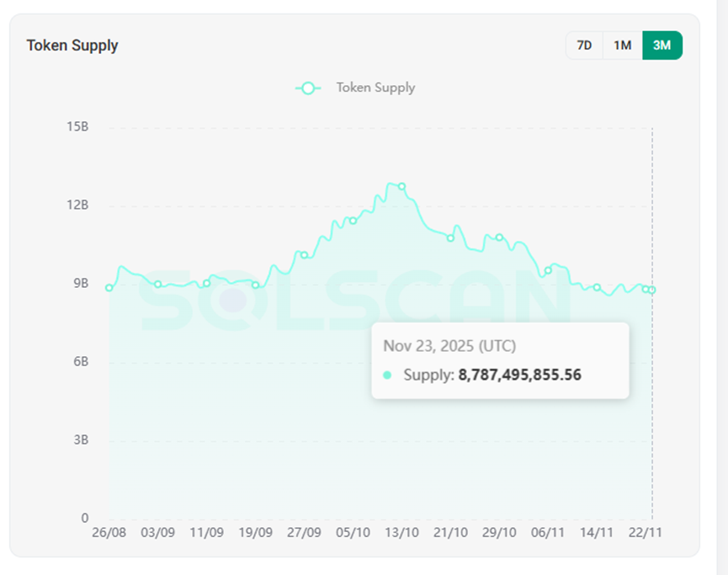
Task: Toggle the Token Supply legend marker icon
Action: [308, 88]
